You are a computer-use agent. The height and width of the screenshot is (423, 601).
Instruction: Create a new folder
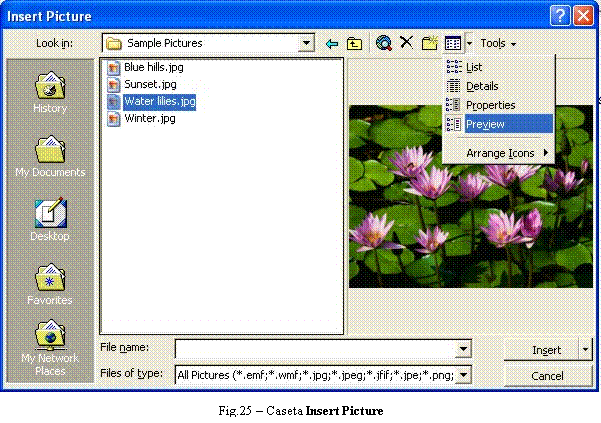click(430, 44)
